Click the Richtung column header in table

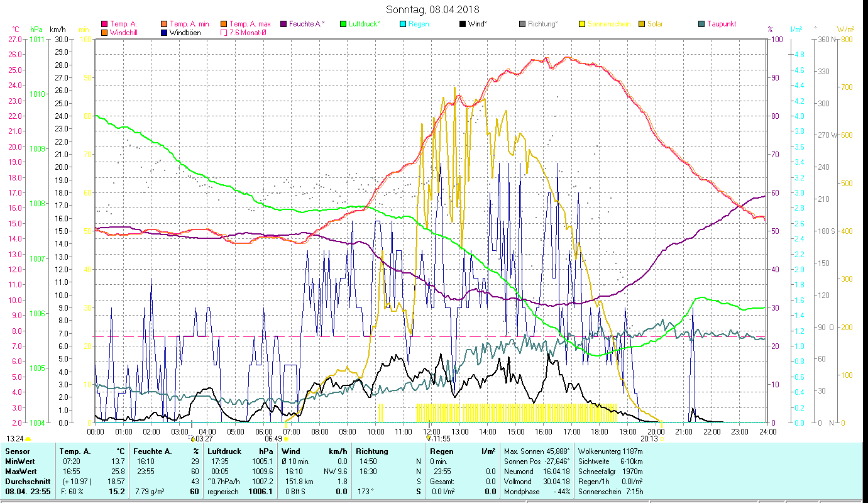[372, 451]
